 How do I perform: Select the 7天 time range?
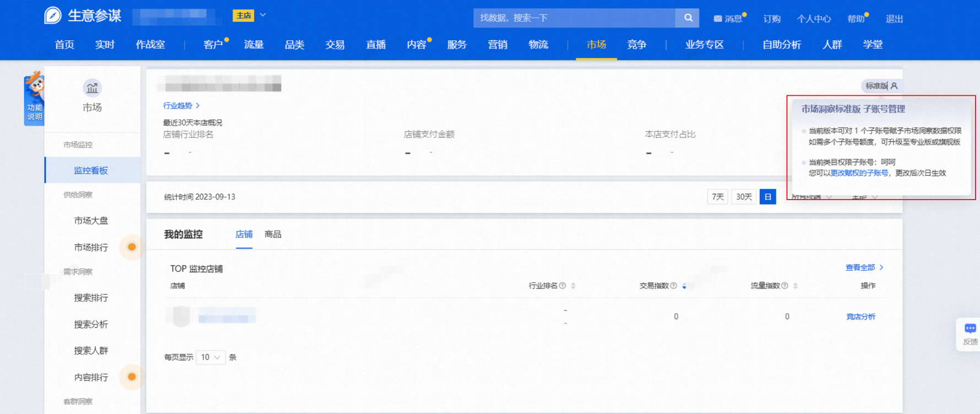pyautogui.click(x=718, y=197)
